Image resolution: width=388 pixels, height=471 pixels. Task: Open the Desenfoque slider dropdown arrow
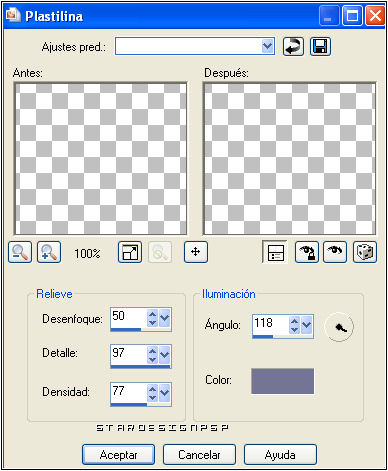165,318
